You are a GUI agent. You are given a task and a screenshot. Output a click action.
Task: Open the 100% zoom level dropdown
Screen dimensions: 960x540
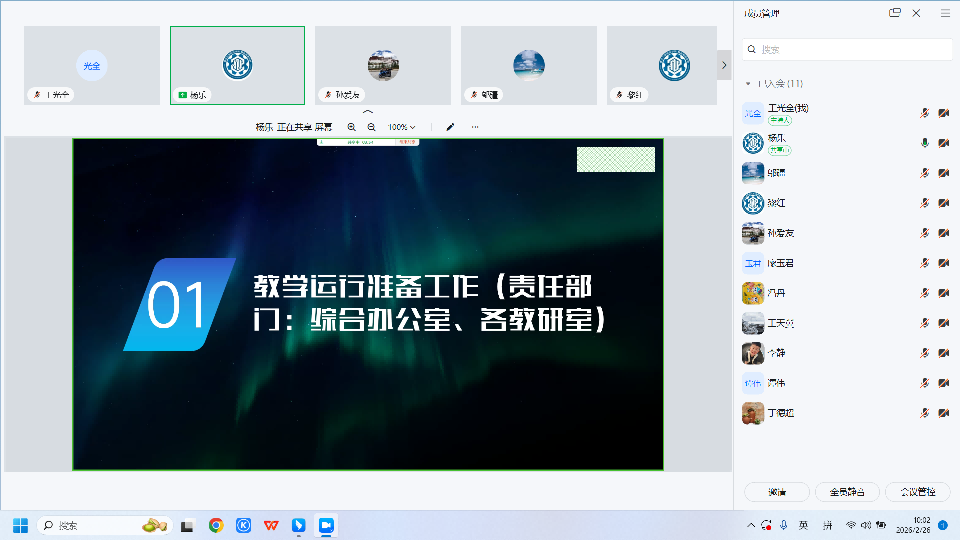point(402,127)
